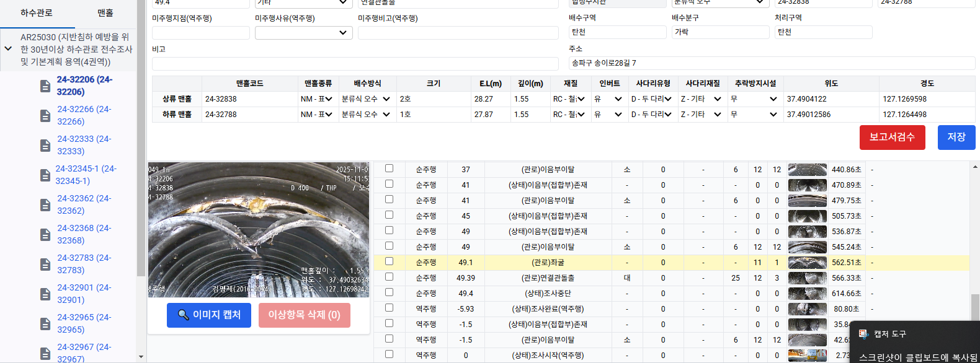Viewport: 980px width, 363px height.
Task: Collapse the AR25030 project tree node
Action: [x=8, y=48]
